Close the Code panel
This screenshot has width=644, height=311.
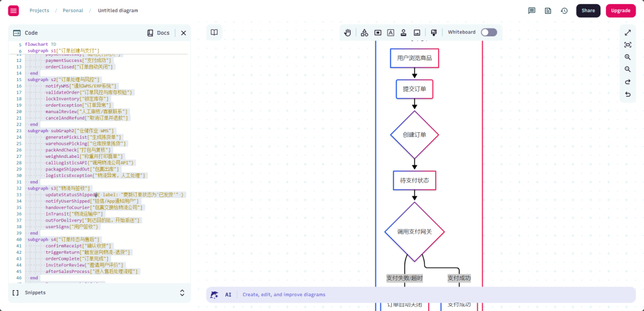[x=184, y=33]
